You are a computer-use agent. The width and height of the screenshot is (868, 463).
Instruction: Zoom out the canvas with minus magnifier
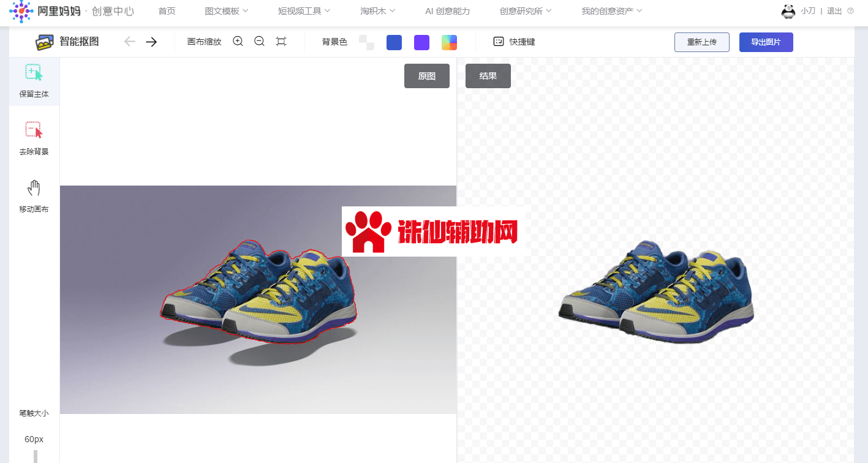click(259, 42)
